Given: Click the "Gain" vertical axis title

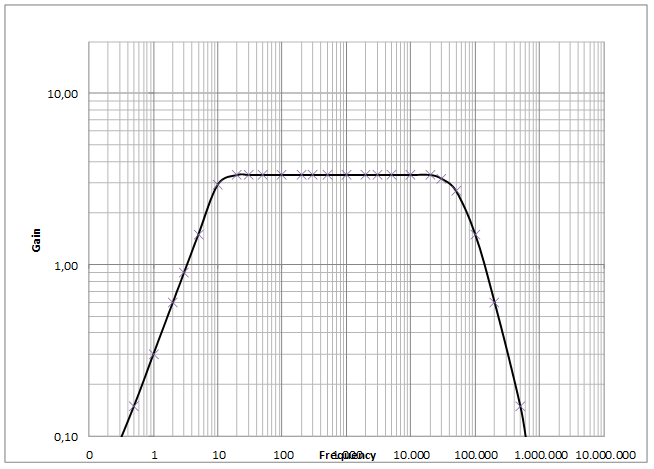Looking at the screenshot, I should click(36, 239).
